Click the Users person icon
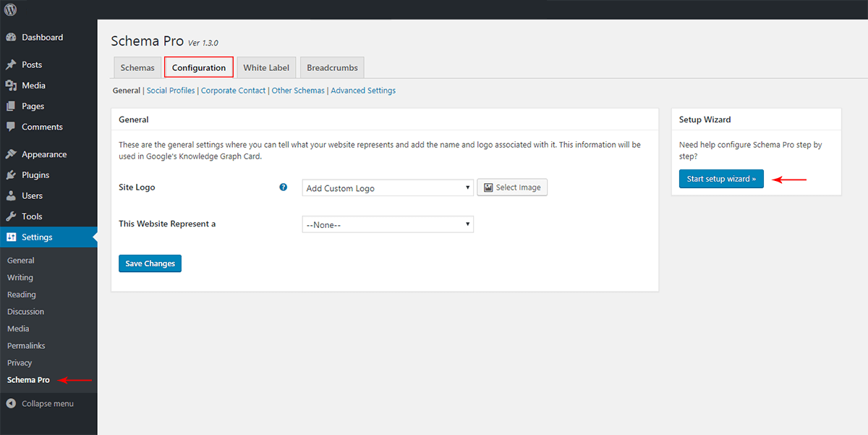This screenshot has width=868, height=435. click(x=11, y=196)
